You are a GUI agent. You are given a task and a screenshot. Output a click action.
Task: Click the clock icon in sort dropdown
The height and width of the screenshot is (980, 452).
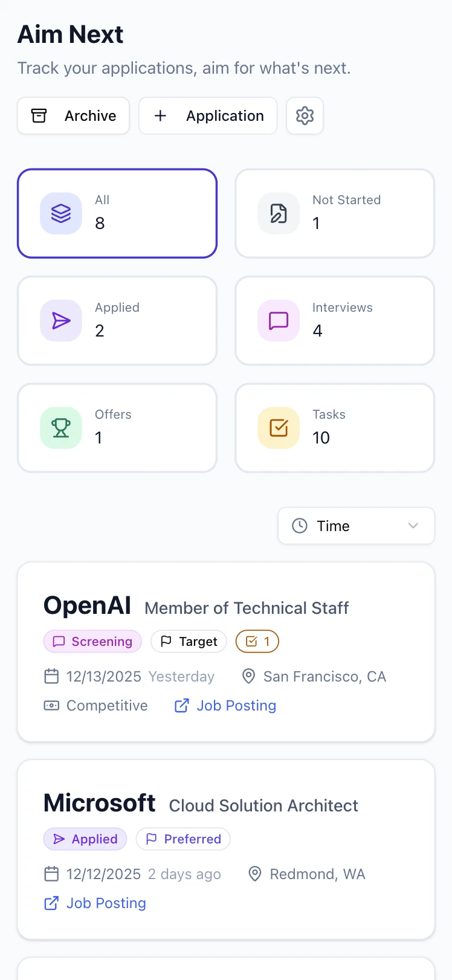[300, 526]
